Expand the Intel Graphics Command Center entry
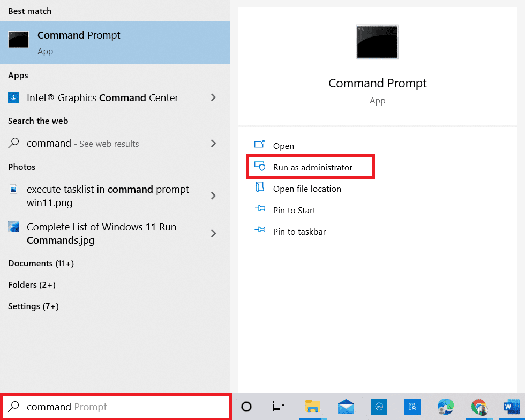Screen dimensions: 525x420 coord(213,97)
